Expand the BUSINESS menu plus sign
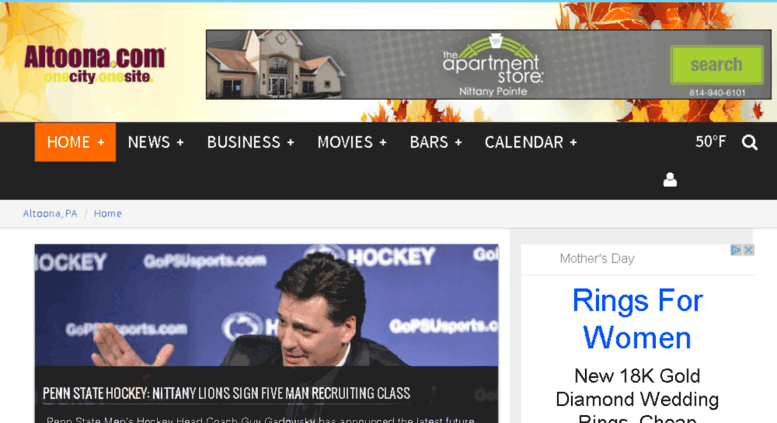777x423 pixels. coord(290,143)
